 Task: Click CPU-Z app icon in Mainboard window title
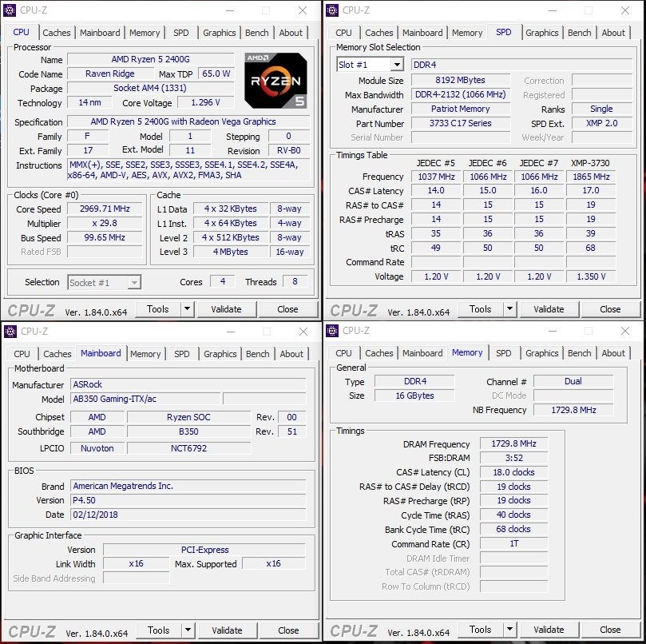click(10, 331)
